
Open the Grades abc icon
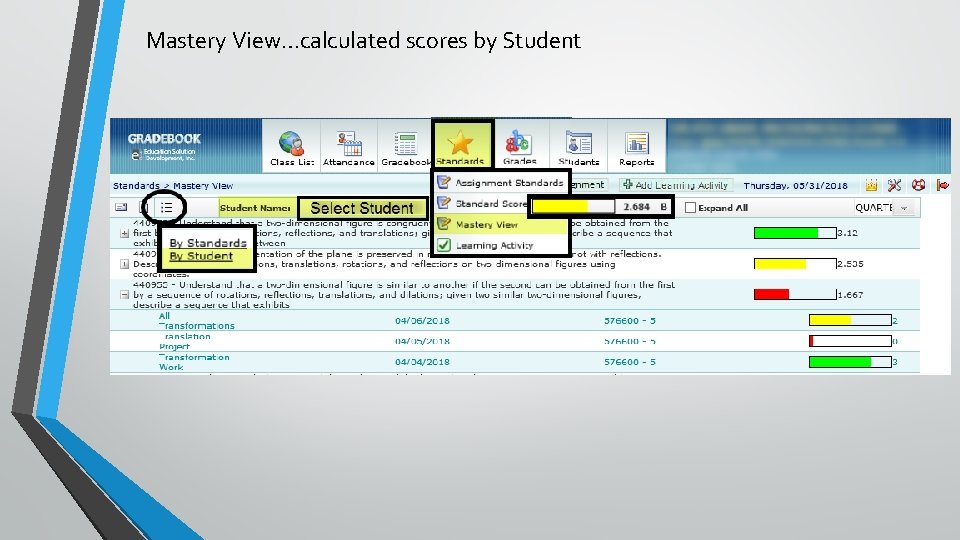(518, 142)
